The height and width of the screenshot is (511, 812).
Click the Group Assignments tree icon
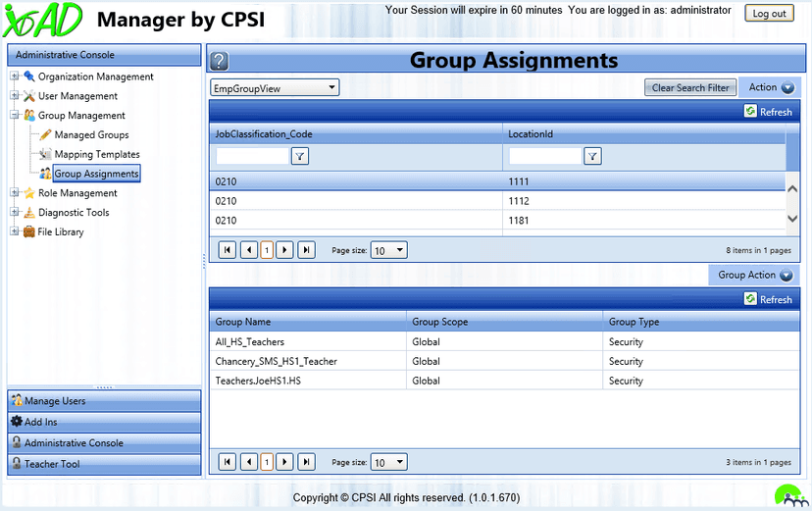45,174
